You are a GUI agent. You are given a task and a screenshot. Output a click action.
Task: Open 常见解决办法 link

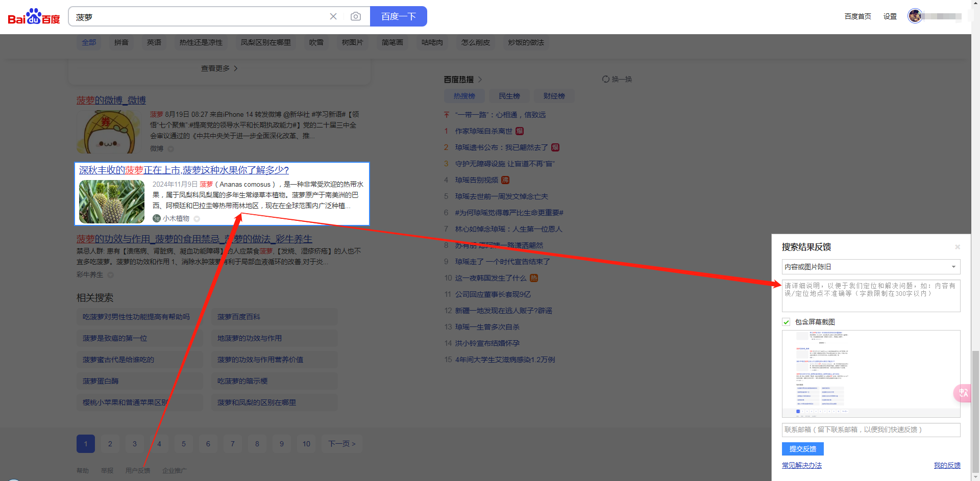pos(802,465)
